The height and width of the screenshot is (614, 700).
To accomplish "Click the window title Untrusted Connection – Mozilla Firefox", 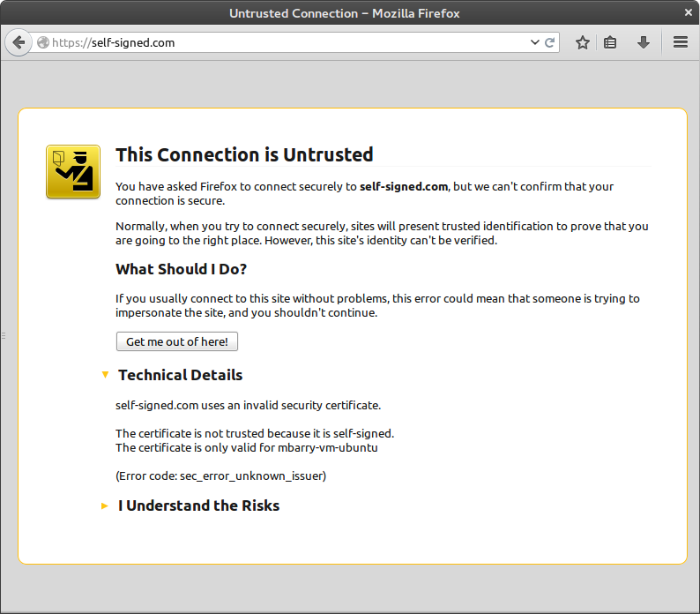I will [345, 13].
